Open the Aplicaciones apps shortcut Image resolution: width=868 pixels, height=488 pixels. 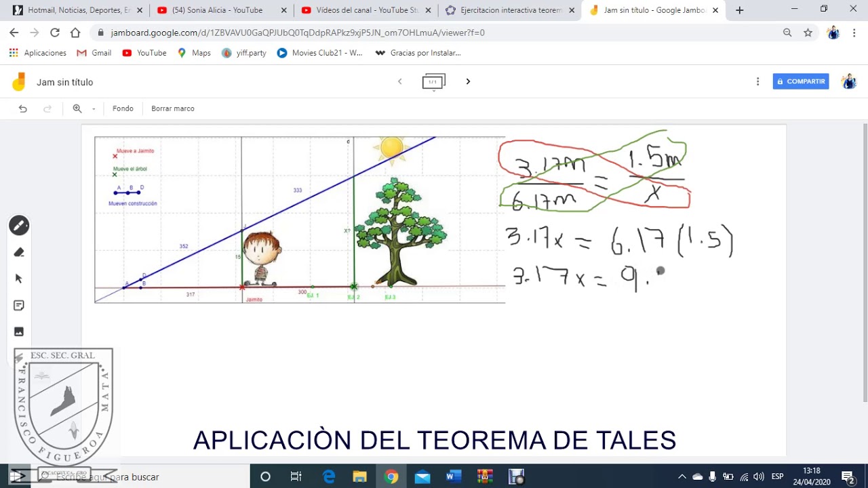coord(38,53)
